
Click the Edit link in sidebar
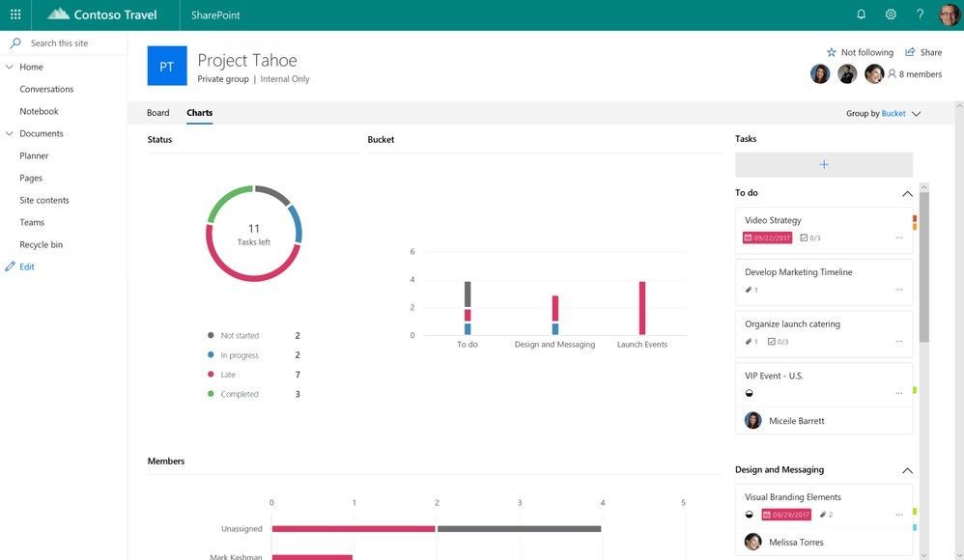[26, 266]
